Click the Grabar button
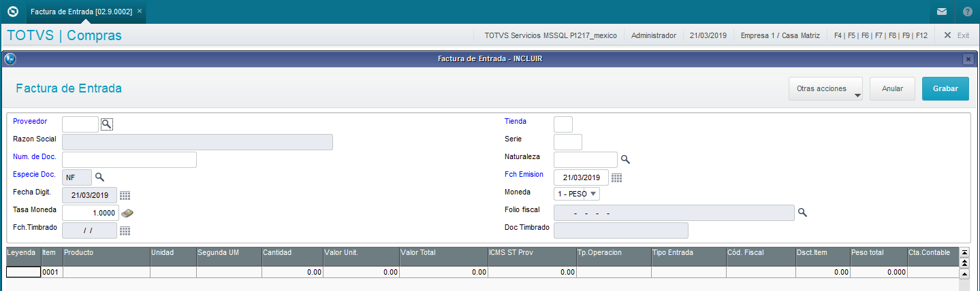This screenshot has height=291, width=980. (x=945, y=88)
